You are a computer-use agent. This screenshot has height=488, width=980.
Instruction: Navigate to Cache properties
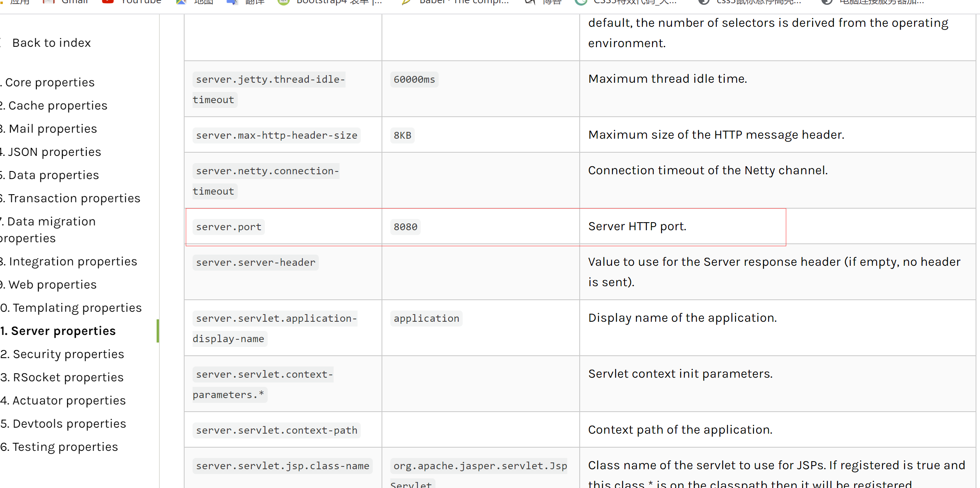[58, 106]
